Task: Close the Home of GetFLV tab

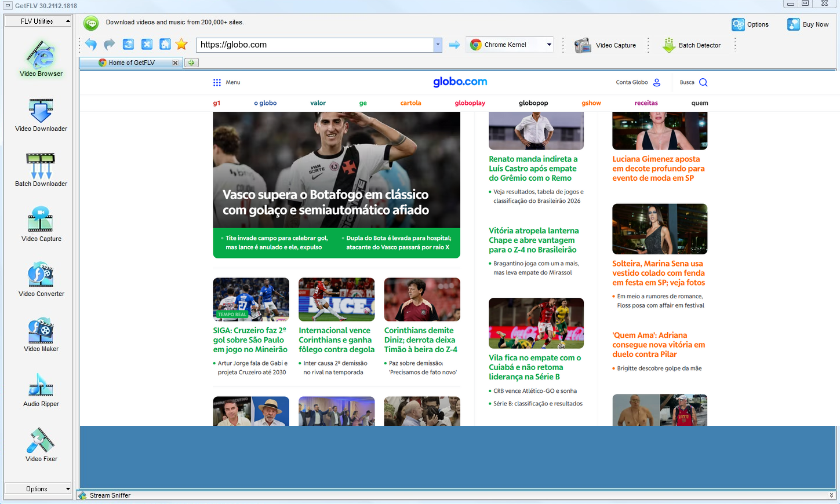Action: pyautogui.click(x=175, y=63)
